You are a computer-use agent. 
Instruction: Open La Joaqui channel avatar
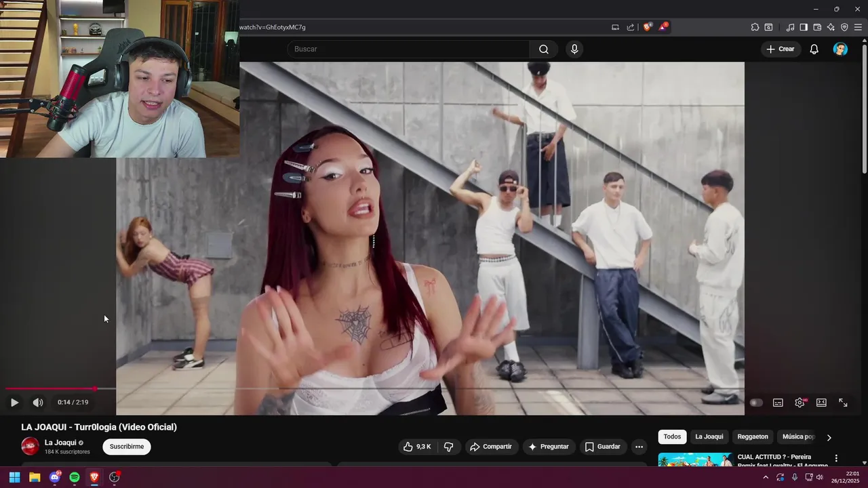(31, 446)
